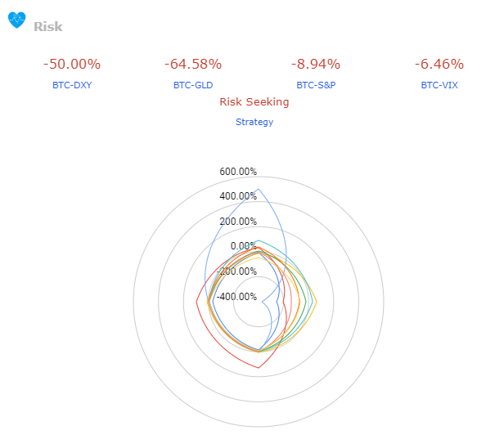This screenshot has width=504, height=444.
Task: Click the -6.46% correlation value
Action: pos(439,64)
